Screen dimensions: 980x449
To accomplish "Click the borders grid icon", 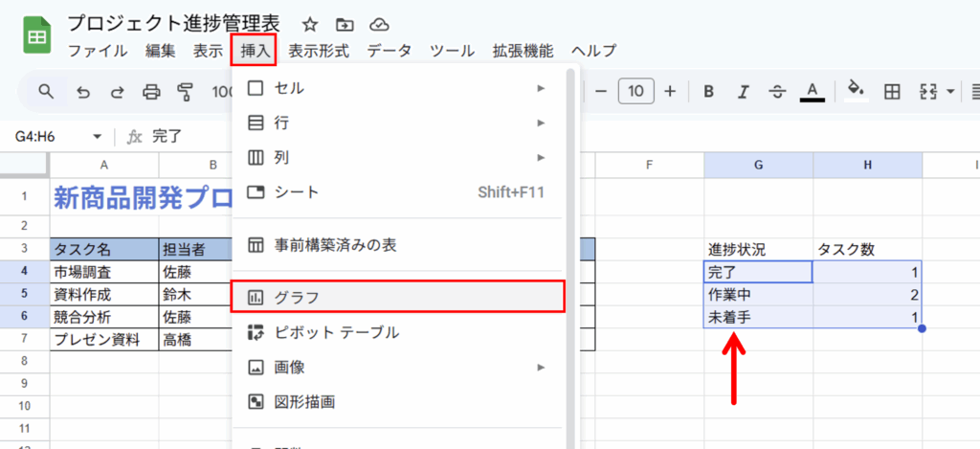I will (892, 92).
